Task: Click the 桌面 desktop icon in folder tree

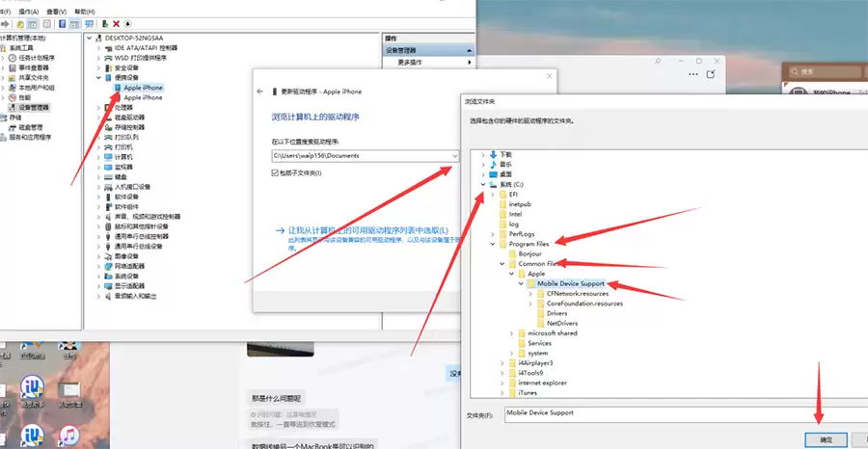Action: pyautogui.click(x=493, y=174)
